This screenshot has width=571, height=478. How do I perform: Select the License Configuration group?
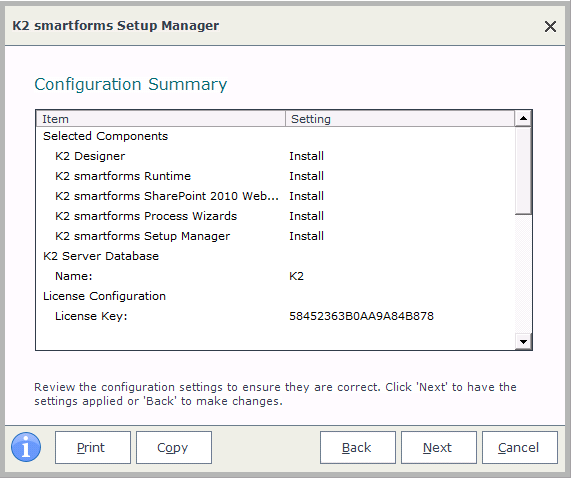[x=276, y=296]
